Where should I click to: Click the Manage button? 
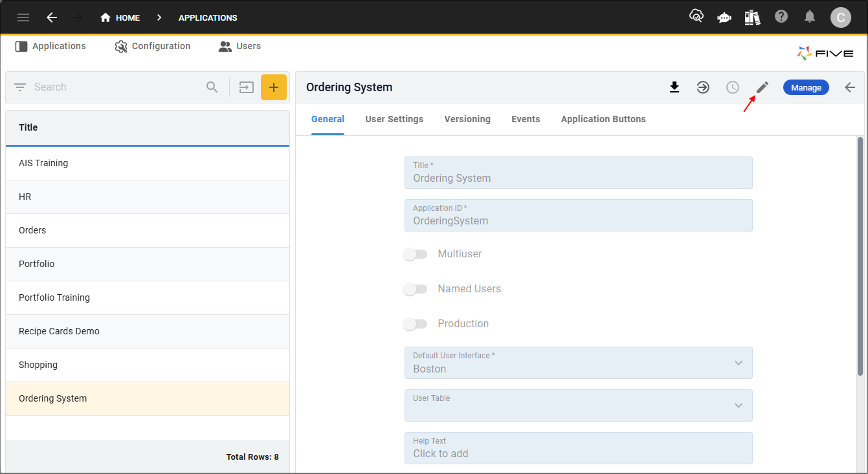pyautogui.click(x=806, y=87)
